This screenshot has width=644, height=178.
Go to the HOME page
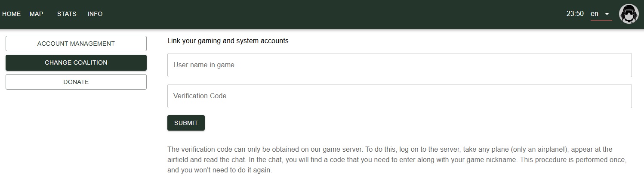coord(11,14)
